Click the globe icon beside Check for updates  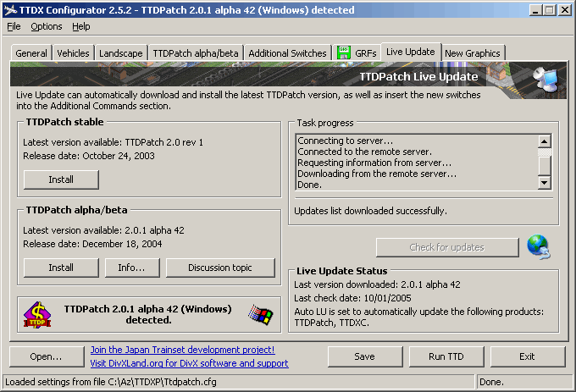point(539,247)
